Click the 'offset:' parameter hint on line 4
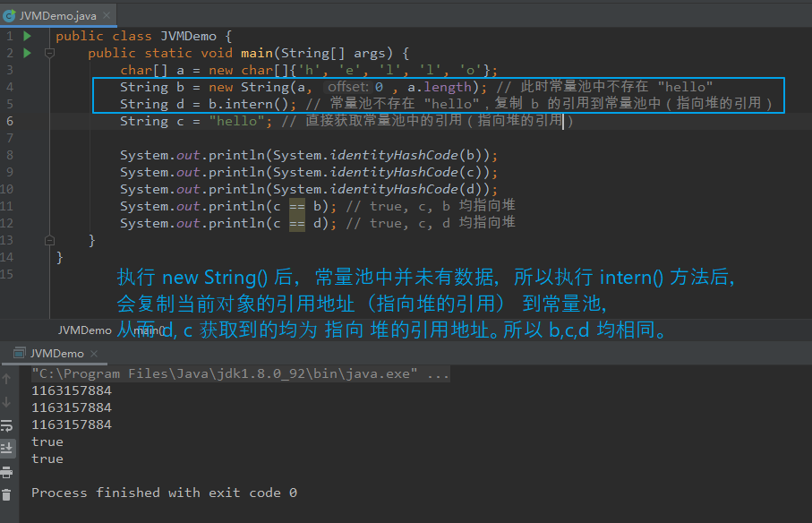The height and width of the screenshot is (523, 812). 348,87
